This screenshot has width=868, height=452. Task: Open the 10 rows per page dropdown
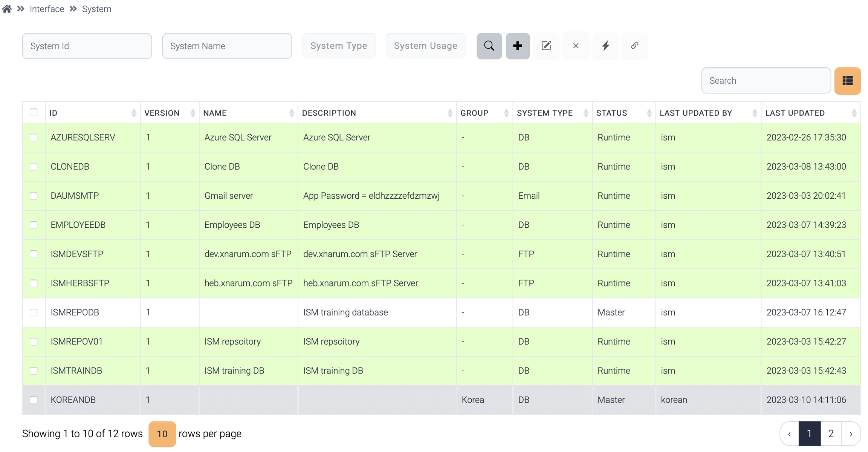[162, 434]
